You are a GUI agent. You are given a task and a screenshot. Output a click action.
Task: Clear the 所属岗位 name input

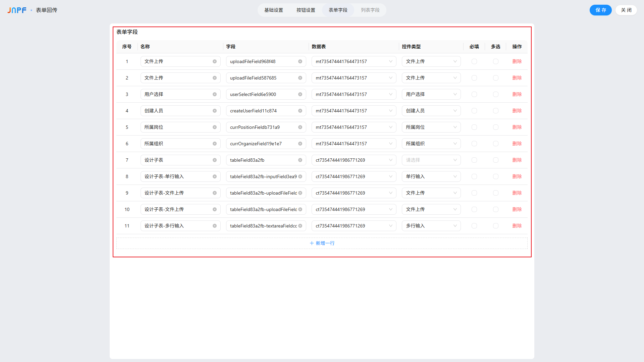[x=214, y=127]
